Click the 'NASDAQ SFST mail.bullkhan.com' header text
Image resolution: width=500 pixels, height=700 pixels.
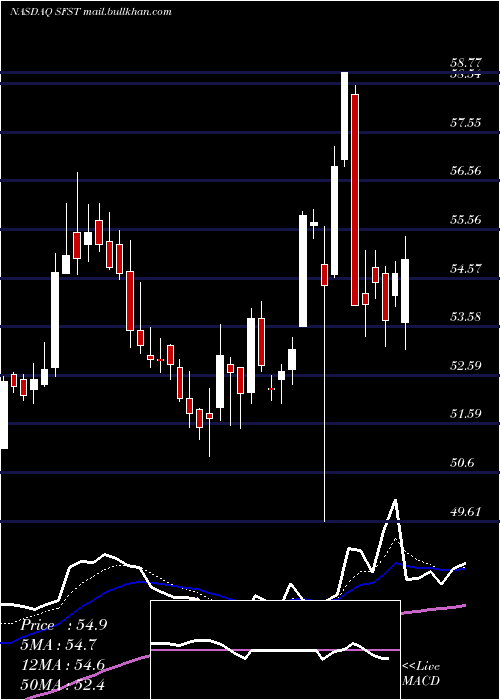(91, 12)
